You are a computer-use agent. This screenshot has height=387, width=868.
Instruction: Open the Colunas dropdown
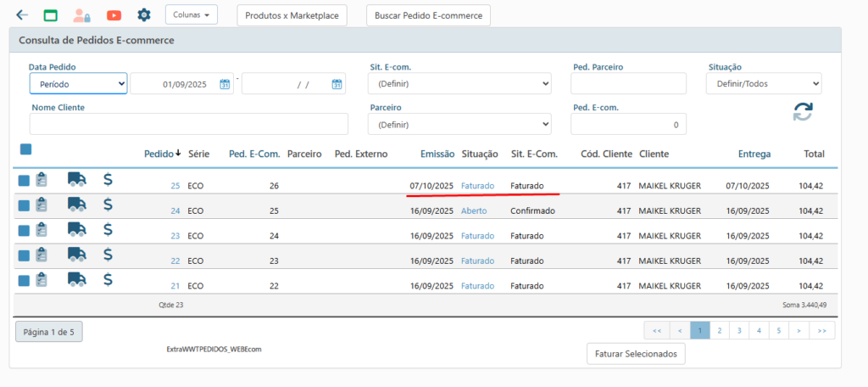pyautogui.click(x=191, y=14)
